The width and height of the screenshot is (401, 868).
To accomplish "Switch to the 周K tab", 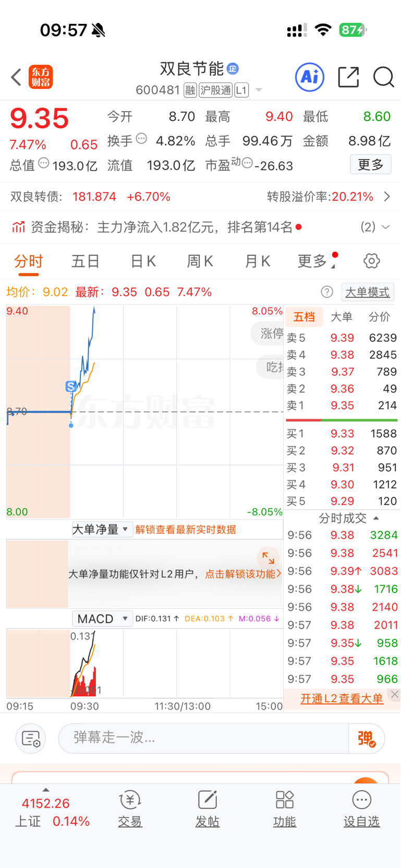I will coord(200,261).
